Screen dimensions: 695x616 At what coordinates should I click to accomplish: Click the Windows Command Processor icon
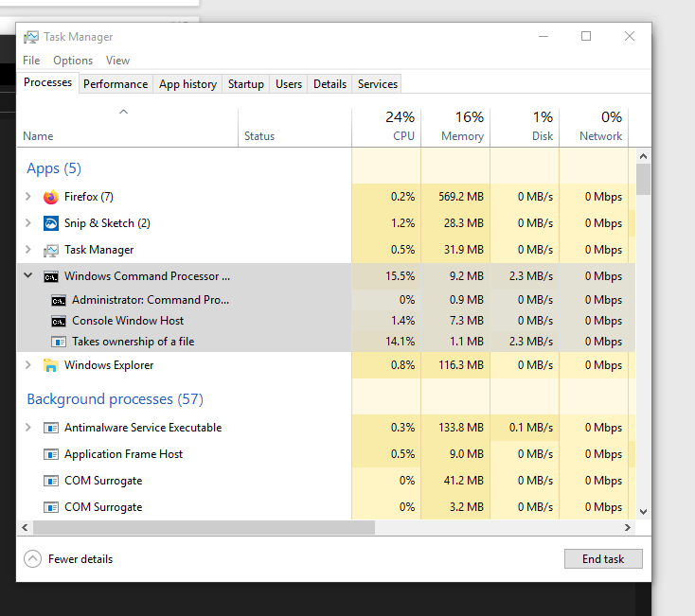click(x=51, y=277)
